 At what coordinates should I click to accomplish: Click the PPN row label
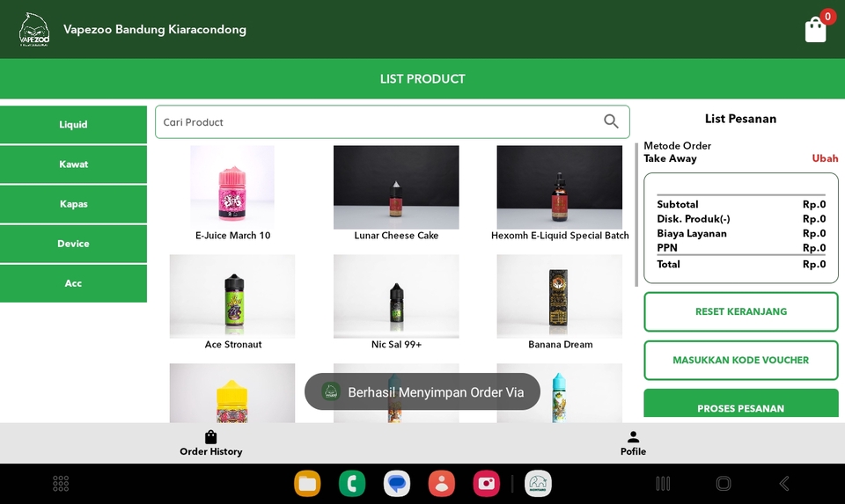667,248
